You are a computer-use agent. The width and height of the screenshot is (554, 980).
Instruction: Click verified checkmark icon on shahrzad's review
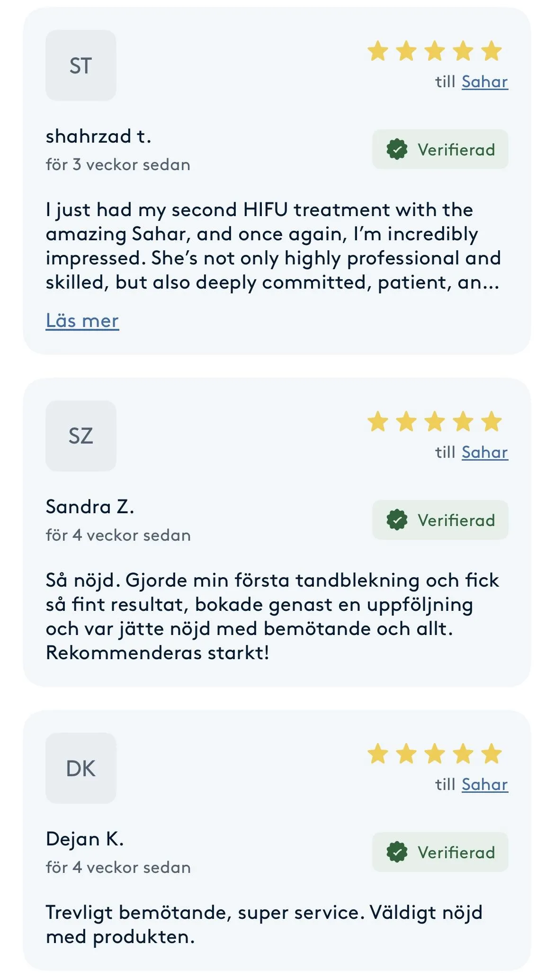(397, 150)
